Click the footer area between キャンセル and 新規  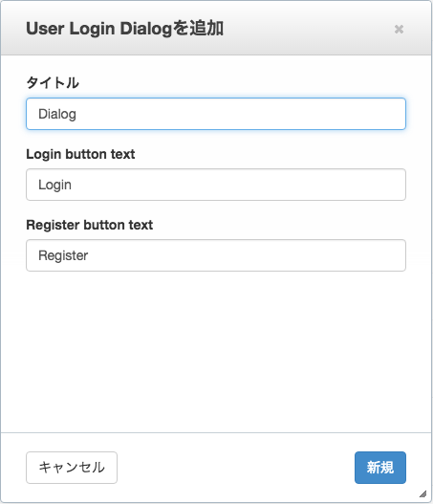pos(236,468)
